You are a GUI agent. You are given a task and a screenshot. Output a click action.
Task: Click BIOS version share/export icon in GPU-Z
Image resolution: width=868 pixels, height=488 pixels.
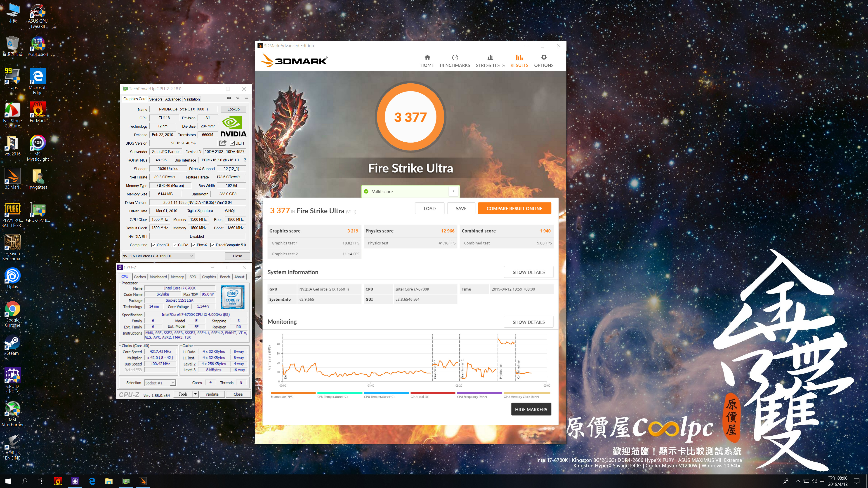click(x=223, y=143)
